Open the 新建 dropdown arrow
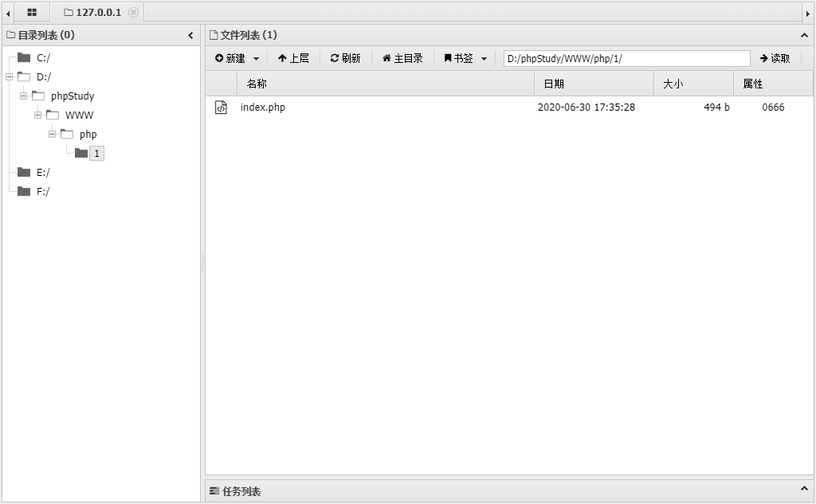The image size is (816, 504). point(256,59)
